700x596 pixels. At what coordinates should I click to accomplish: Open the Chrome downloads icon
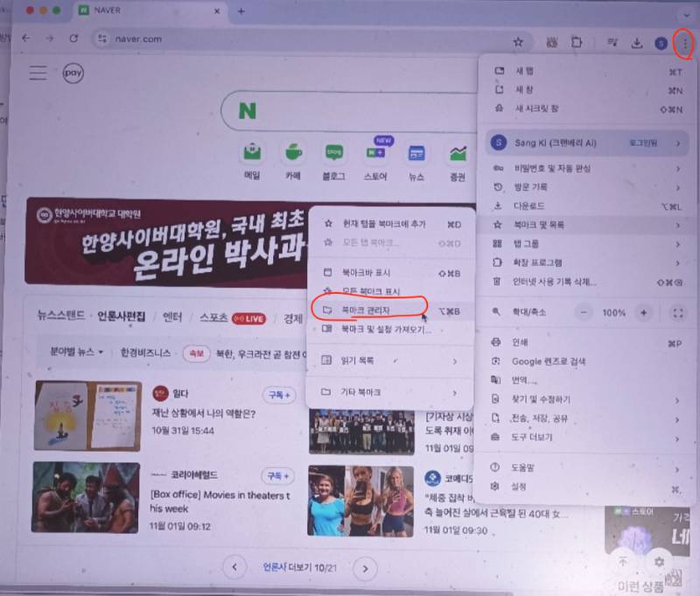point(637,42)
